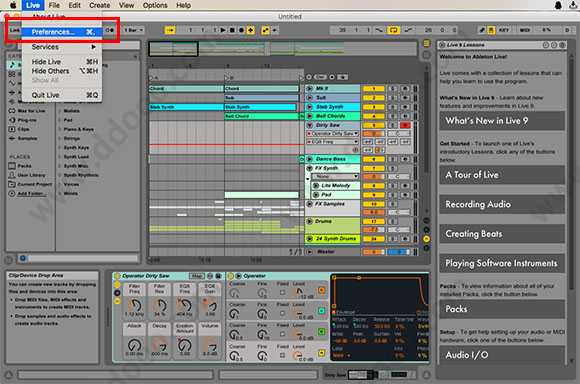Click the yellow MIDI overdub plus button
The image size is (580, 384).
pyautogui.click(x=250, y=30)
